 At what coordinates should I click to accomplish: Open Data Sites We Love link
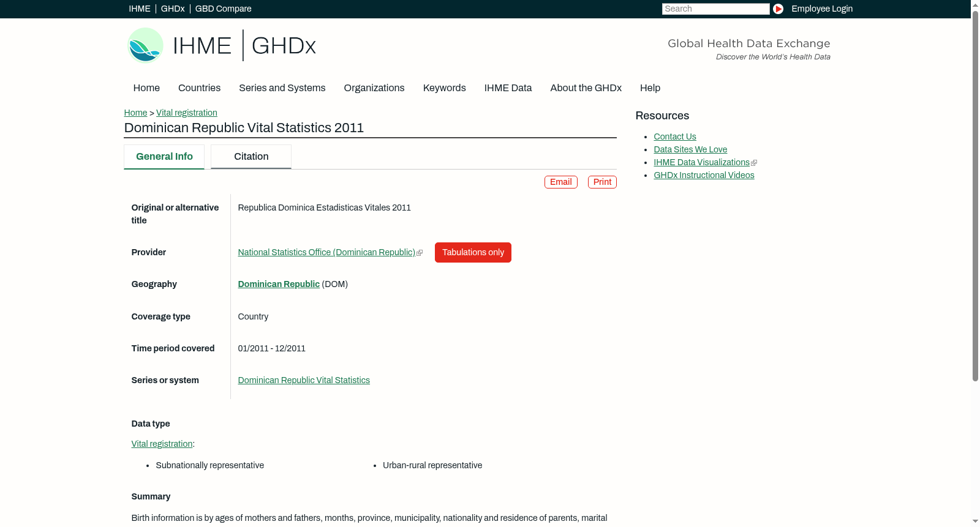pos(690,149)
